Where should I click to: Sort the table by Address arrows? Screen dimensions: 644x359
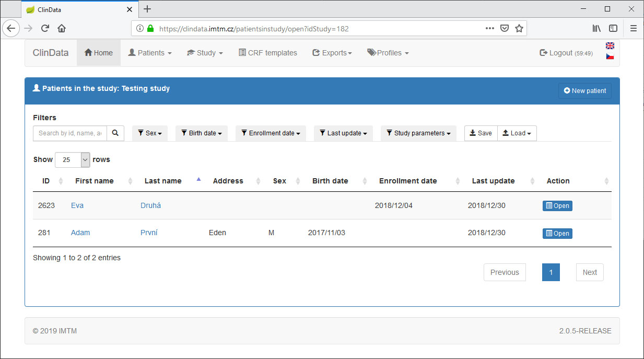click(x=258, y=181)
